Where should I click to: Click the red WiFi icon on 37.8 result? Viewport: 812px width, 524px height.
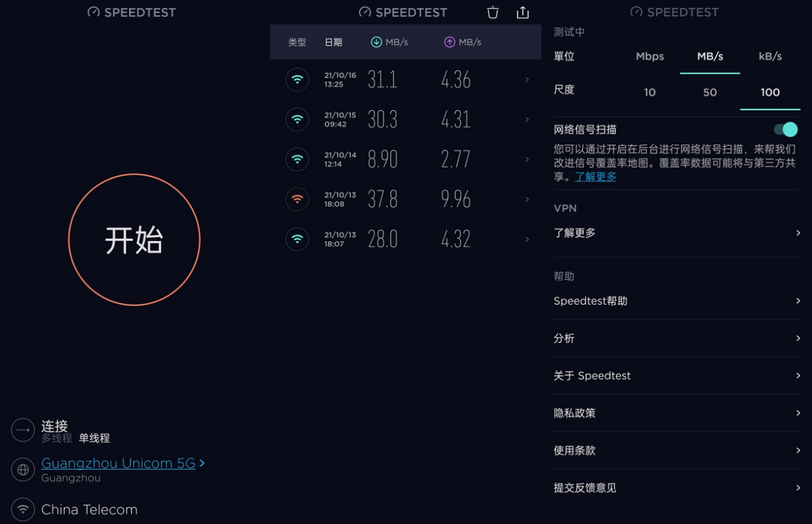click(297, 199)
